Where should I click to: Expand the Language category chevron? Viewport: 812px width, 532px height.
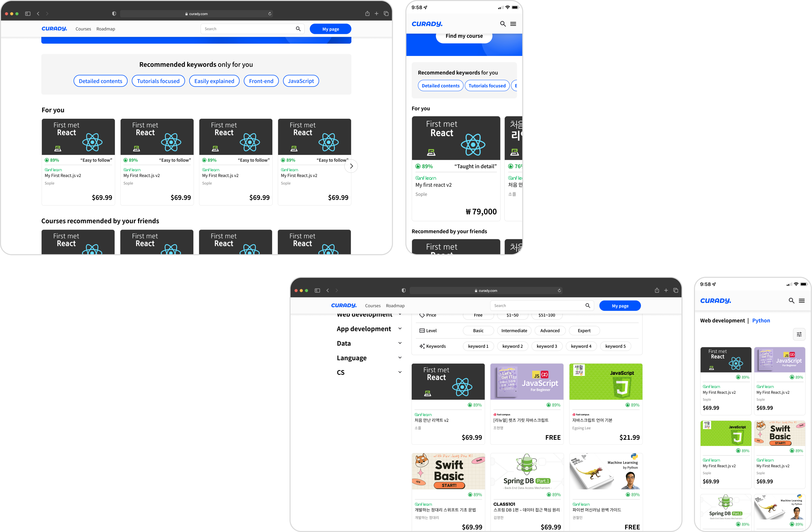[x=399, y=358]
